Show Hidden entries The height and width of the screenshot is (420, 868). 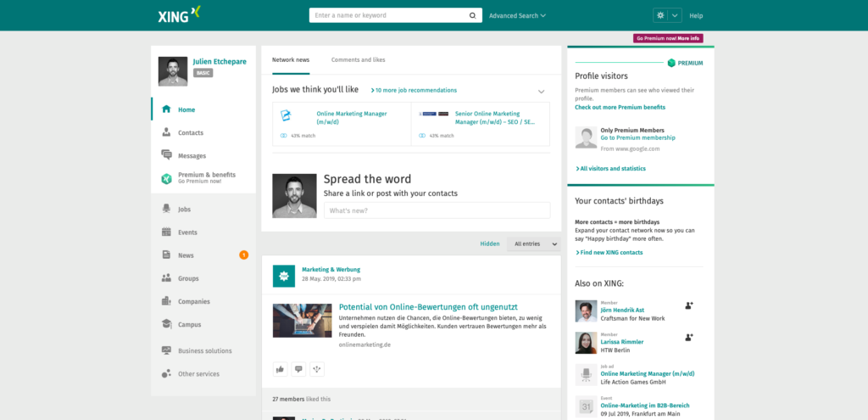pos(489,244)
